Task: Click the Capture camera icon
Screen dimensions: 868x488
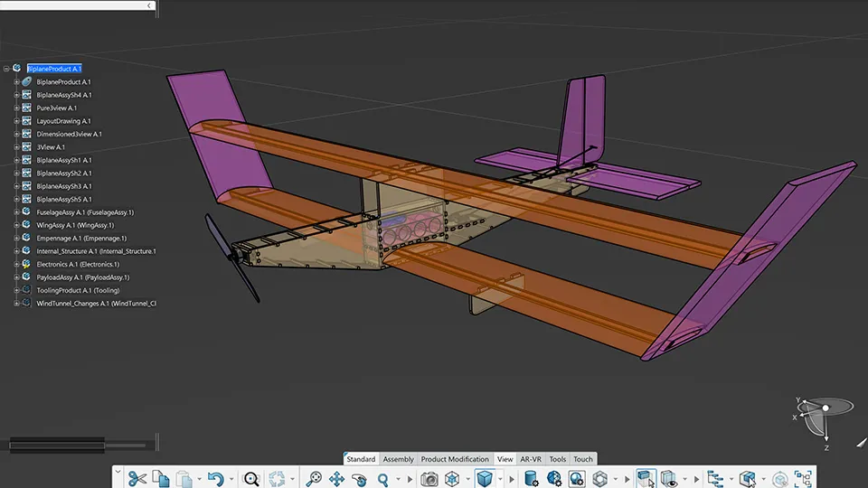Action: pyautogui.click(x=429, y=478)
